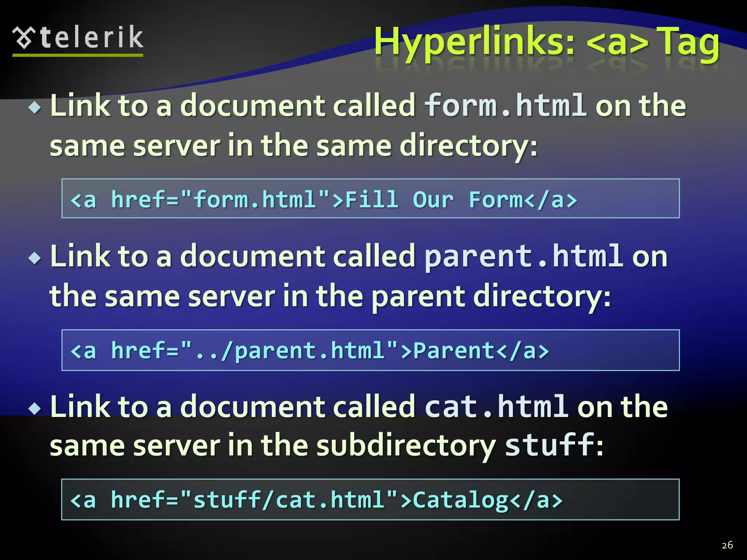Viewport: 747px width, 560px height.
Task: Click the text 'cat.html' in third bullet
Action: [496, 407]
